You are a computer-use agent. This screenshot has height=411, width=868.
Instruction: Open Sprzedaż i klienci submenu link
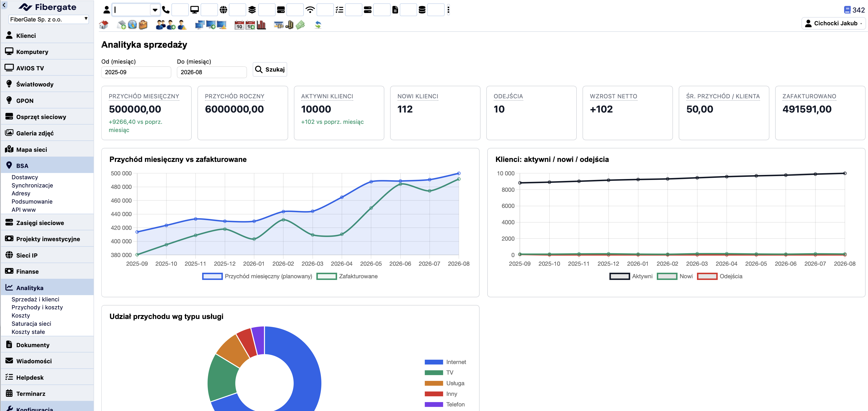point(35,299)
